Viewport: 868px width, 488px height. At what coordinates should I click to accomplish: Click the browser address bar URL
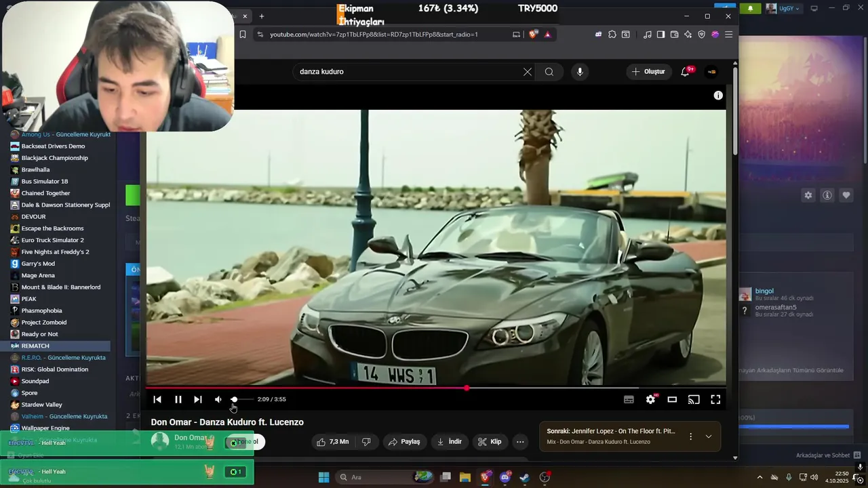pos(374,35)
